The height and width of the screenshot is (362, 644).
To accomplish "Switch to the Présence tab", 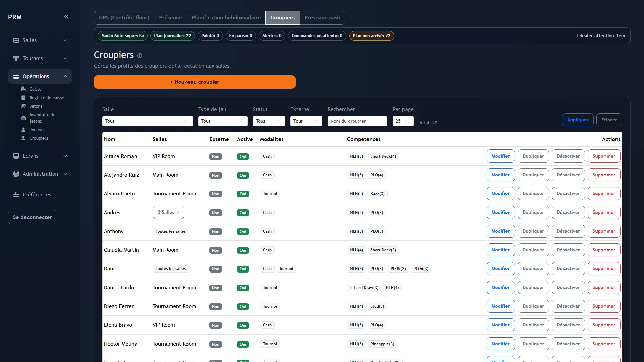I will pos(170,18).
